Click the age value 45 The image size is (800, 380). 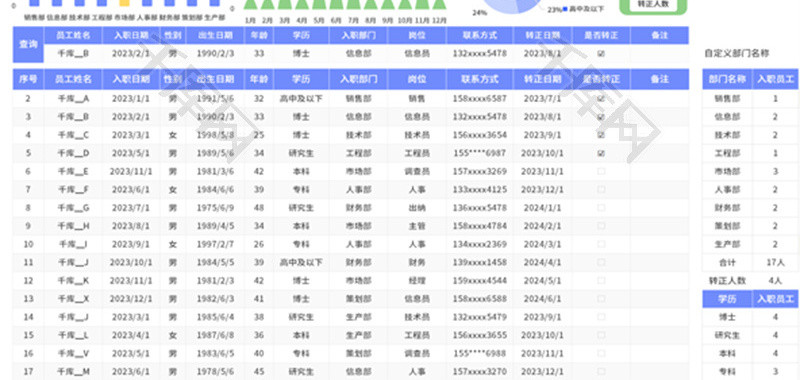click(x=259, y=372)
